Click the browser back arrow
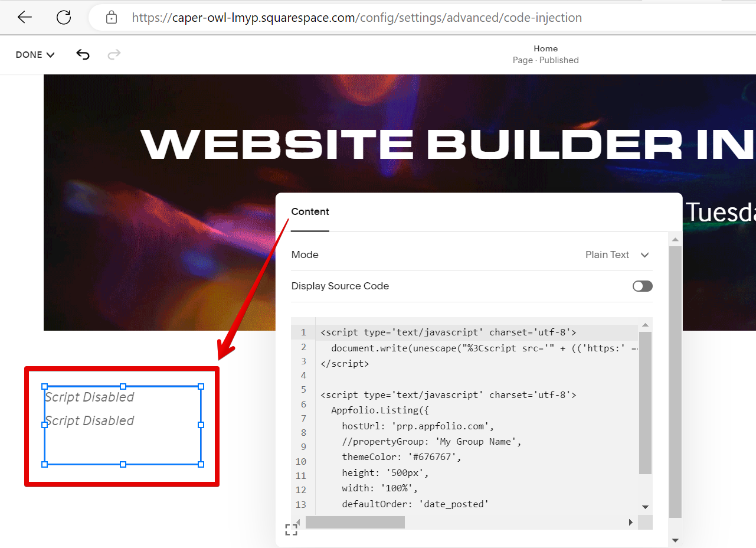The height and width of the screenshot is (548, 756). (24, 18)
